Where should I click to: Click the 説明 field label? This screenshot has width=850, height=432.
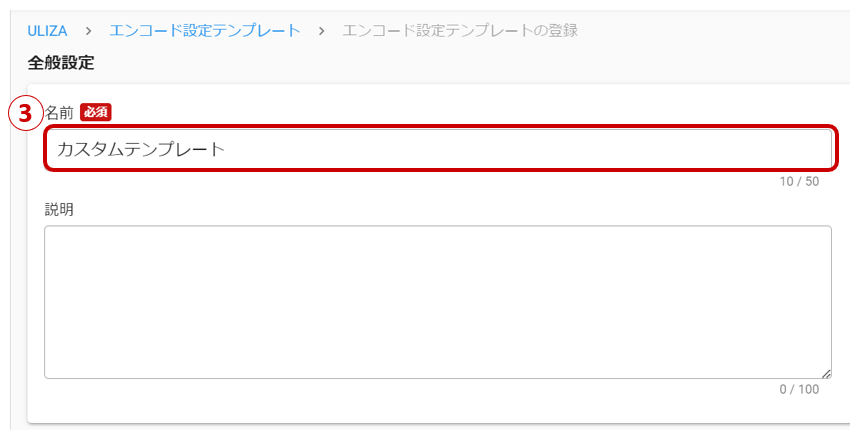coord(59,209)
